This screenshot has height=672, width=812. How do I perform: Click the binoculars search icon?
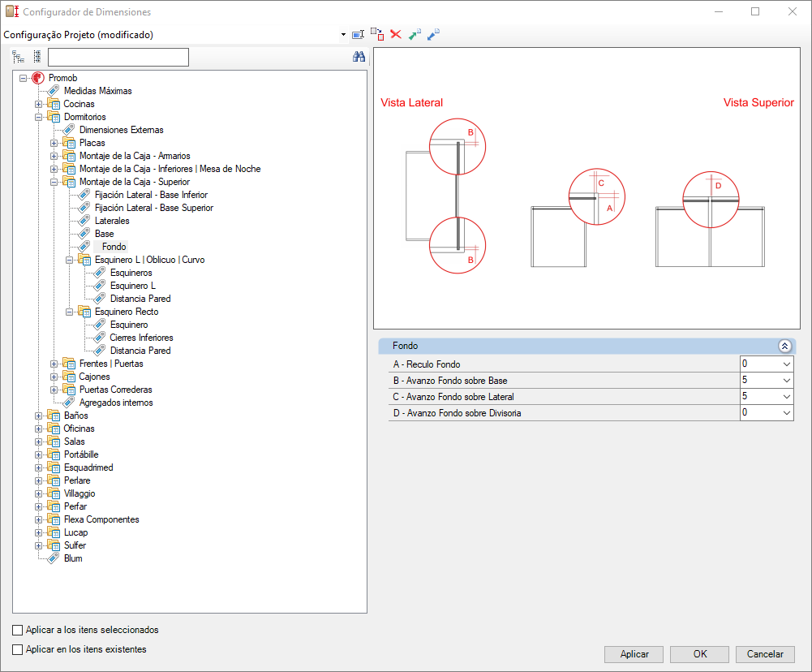click(359, 57)
